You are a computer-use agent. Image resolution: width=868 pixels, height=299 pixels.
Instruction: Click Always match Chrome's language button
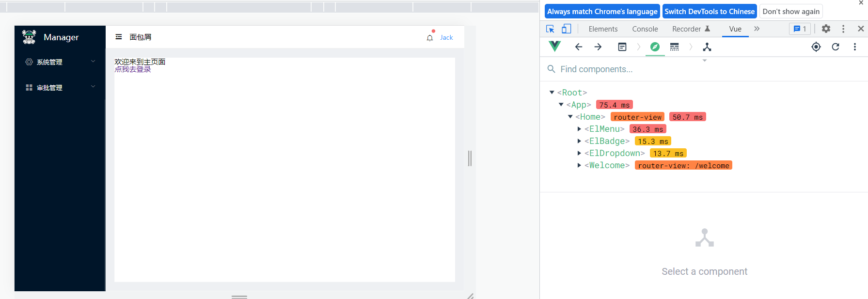(x=602, y=11)
